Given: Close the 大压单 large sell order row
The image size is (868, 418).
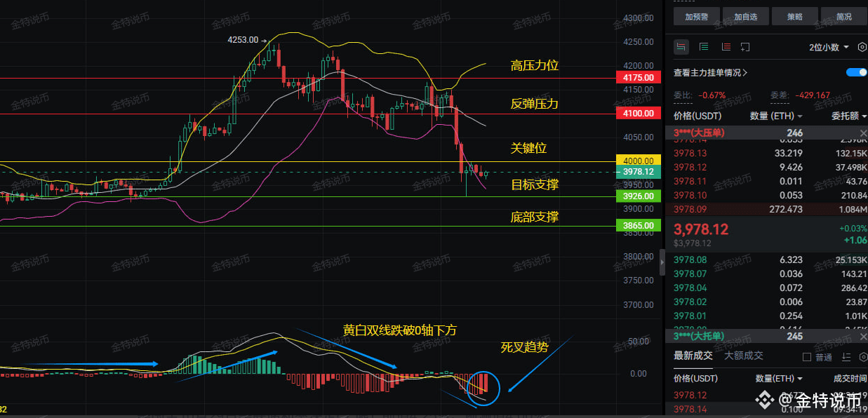Looking at the screenshot, I should click(x=863, y=133).
